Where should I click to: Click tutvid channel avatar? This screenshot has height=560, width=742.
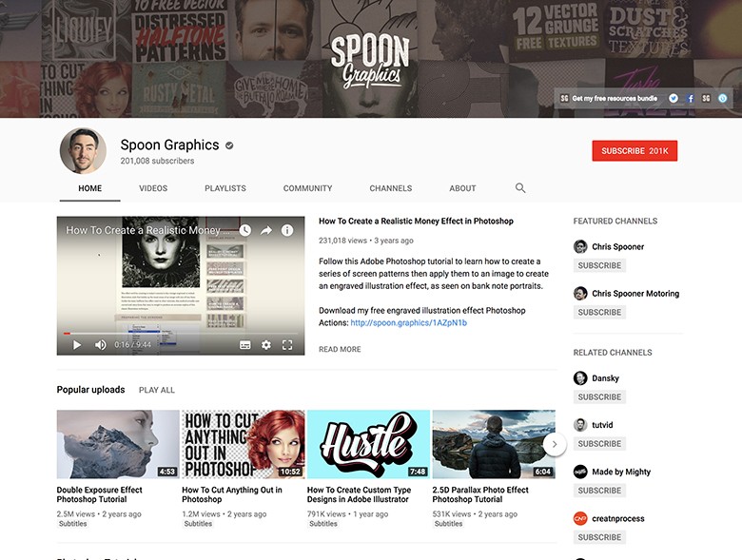pos(580,425)
